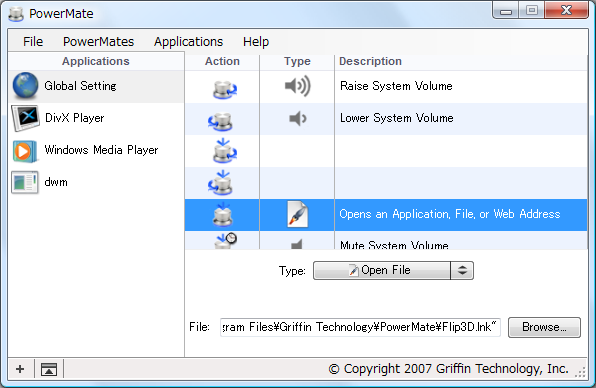Open the Type dropdown showing Open File
The image size is (596, 388).
(x=393, y=271)
